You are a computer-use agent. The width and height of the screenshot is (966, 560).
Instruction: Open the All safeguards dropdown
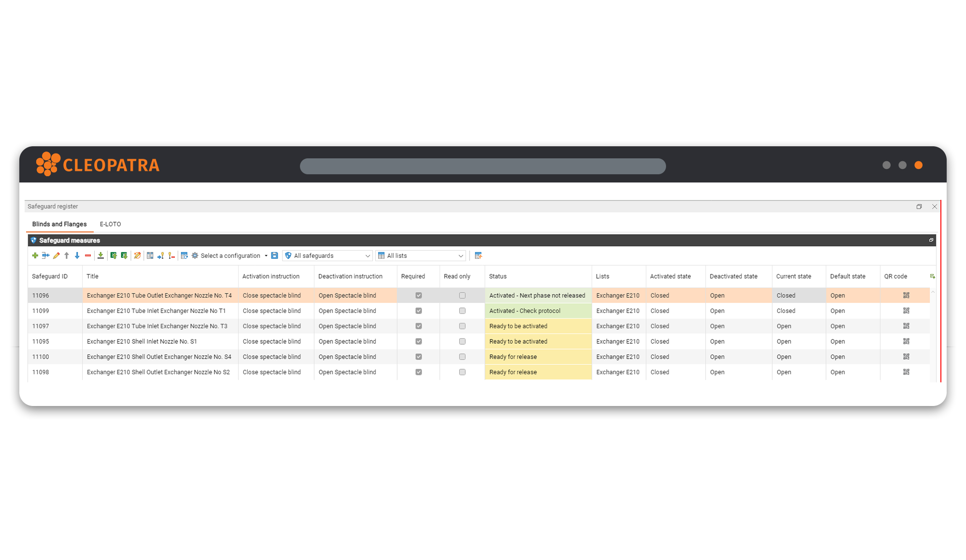328,256
